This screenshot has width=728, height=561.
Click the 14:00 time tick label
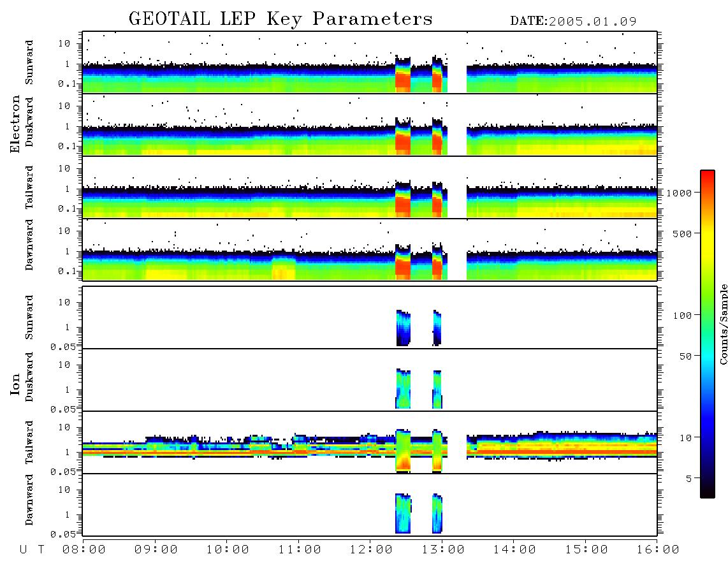click(x=515, y=550)
